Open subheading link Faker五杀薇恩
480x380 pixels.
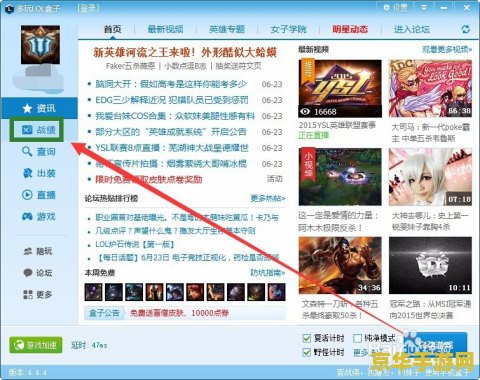pyautogui.click(x=130, y=66)
